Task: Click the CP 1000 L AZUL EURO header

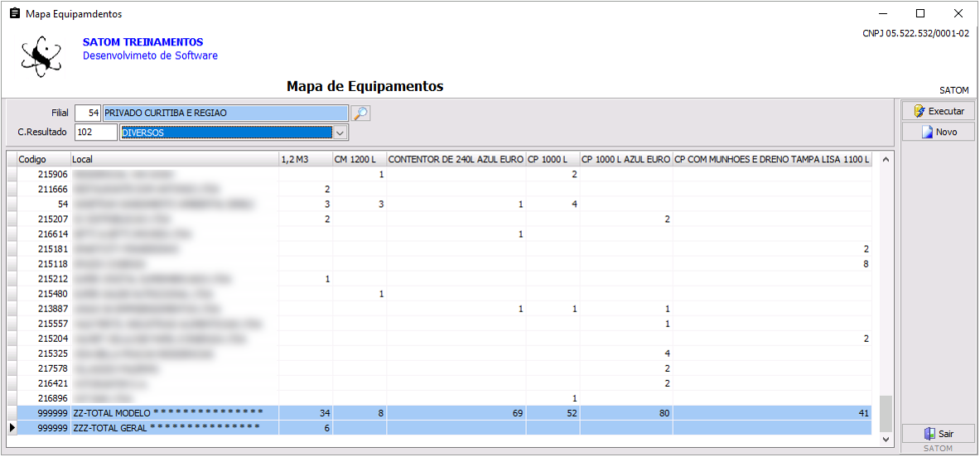Action: coord(625,159)
